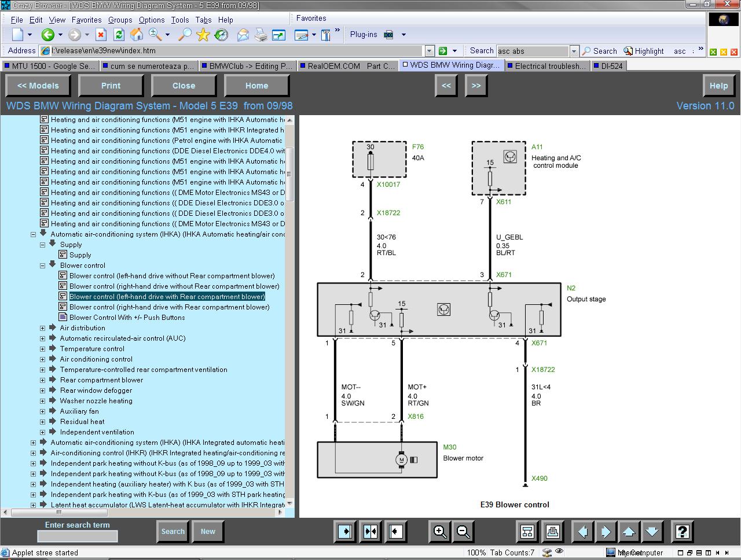This screenshot has width=741, height=560.
Task: Click the zoom in magnifier button
Action: coord(440,532)
